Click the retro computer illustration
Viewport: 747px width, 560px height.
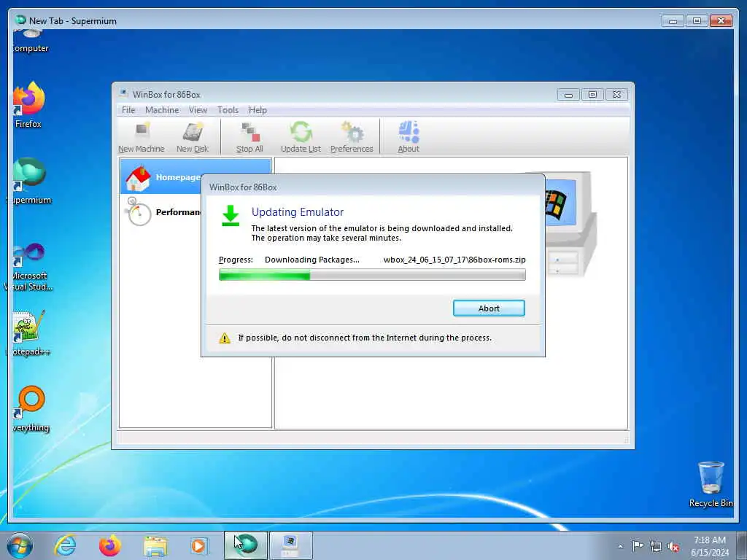tap(569, 223)
